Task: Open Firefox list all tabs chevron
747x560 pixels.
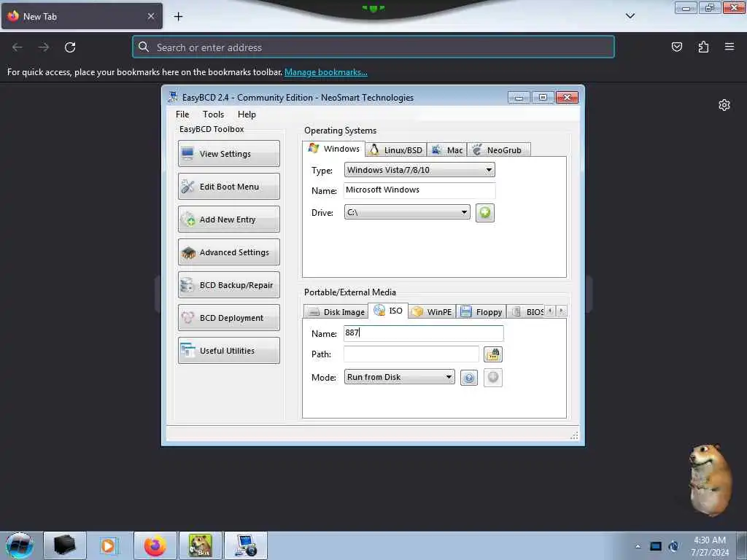Action: coord(630,16)
